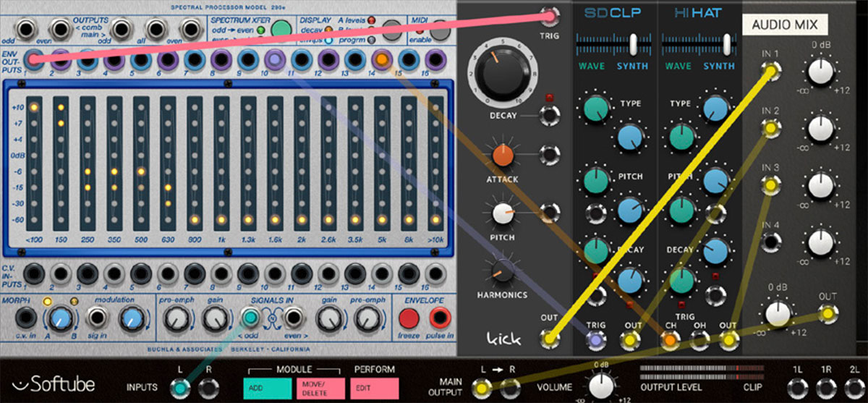Click the Signals In even jack
Screen dimensions: 868x403
(292, 318)
